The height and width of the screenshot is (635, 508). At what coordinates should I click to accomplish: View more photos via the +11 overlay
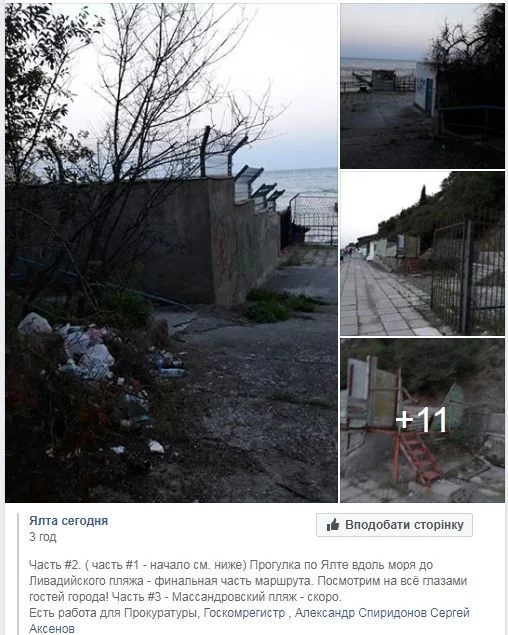(421, 420)
